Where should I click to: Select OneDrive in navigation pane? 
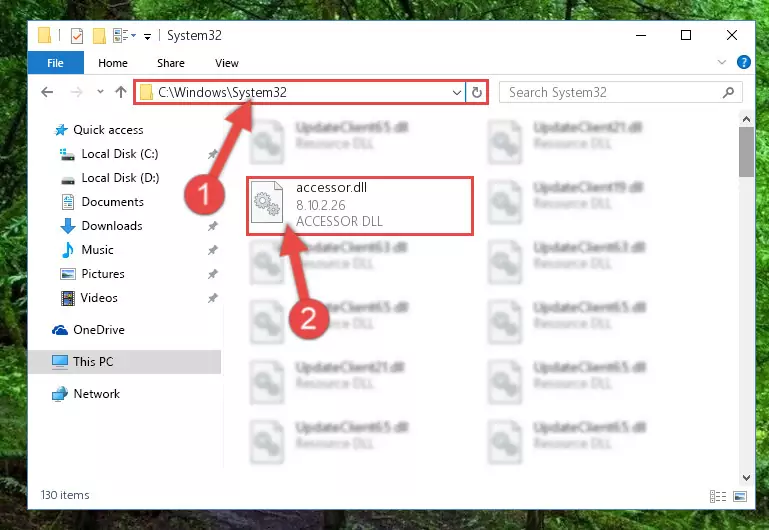pos(98,330)
